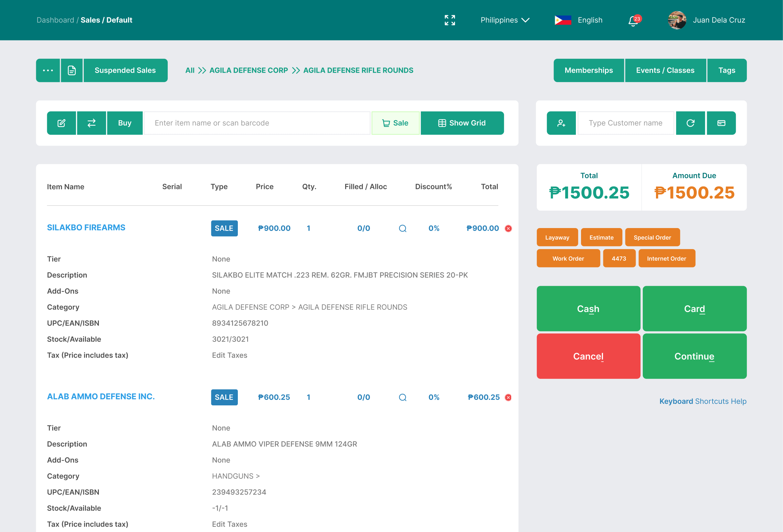
Task: Switch to Events / Classes tab
Action: tap(665, 70)
